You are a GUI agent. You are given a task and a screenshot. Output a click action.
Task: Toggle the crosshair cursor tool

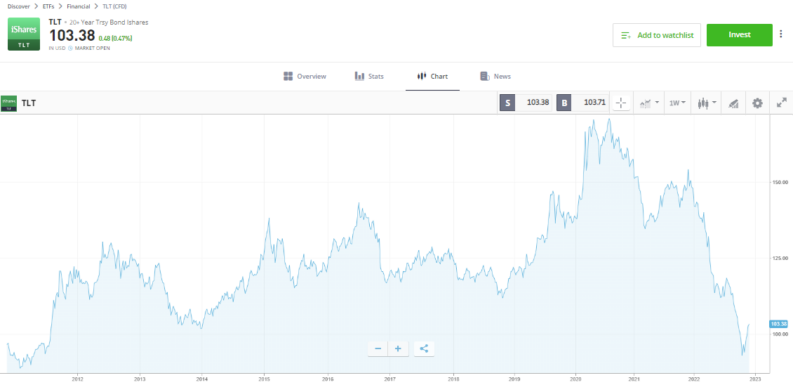pos(621,103)
